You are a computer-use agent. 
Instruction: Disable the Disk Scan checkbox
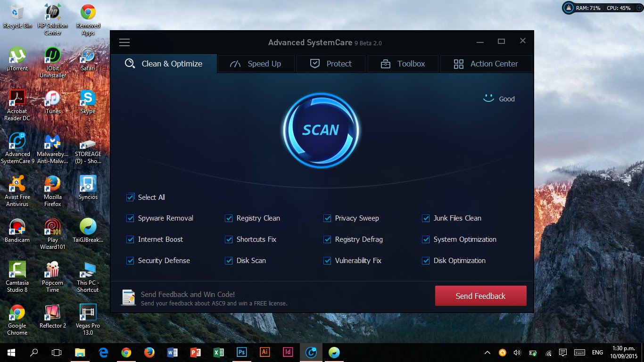(229, 261)
